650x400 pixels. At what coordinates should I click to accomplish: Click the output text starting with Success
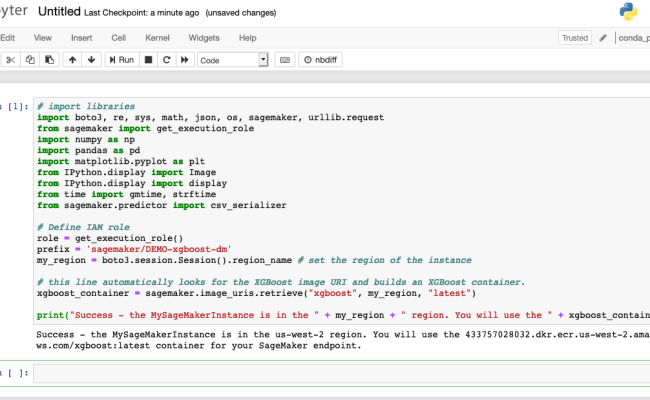(x=342, y=340)
